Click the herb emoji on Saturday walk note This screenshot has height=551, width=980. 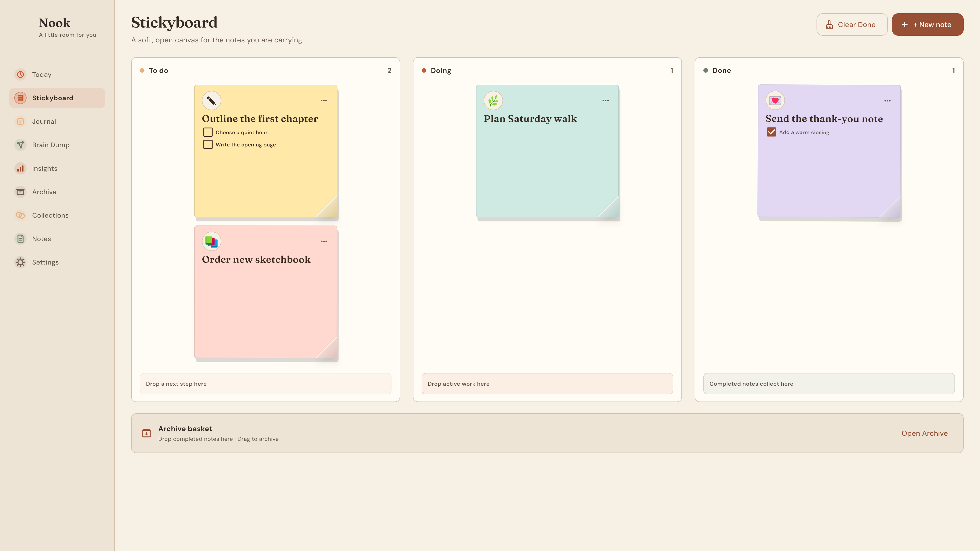[x=493, y=101]
